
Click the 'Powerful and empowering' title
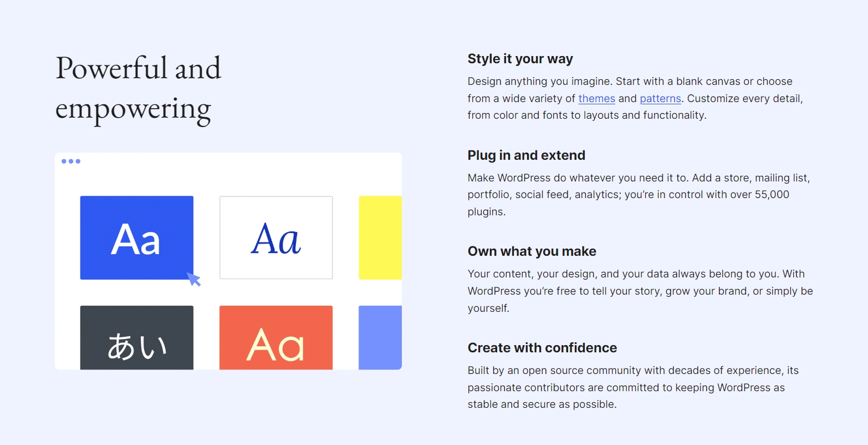pyautogui.click(x=138, y=89)
